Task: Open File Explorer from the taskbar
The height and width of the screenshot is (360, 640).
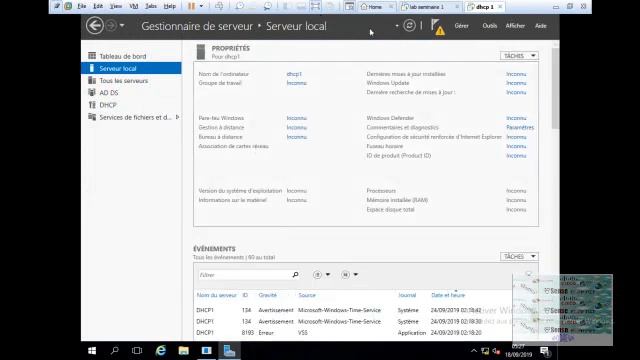Action: click(184, 351)
